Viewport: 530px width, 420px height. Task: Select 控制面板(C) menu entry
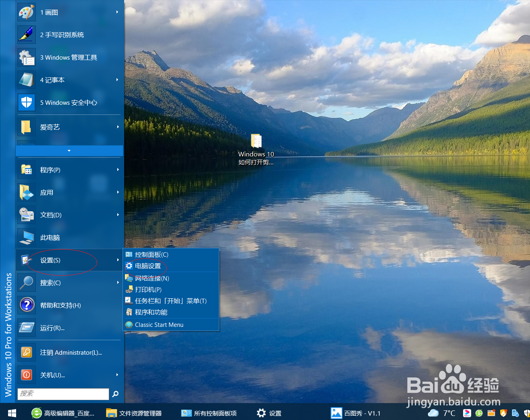pyautogui.click(x=171, y=254)
